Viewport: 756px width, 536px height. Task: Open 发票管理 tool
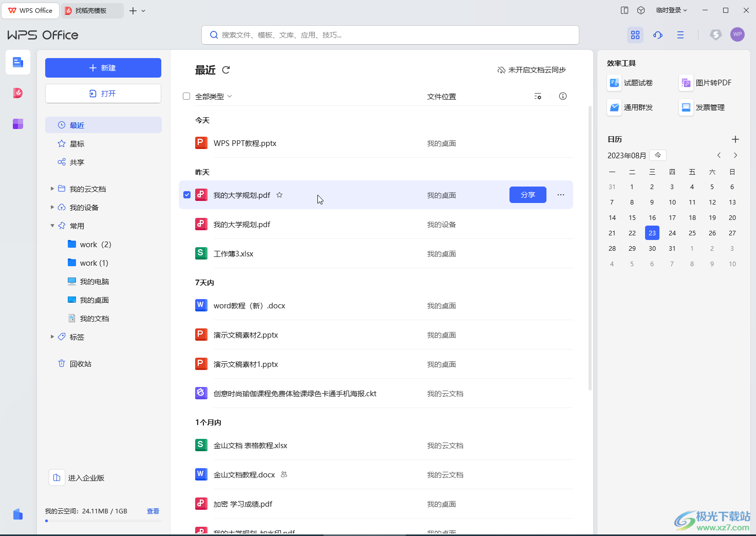[x=702, y=107]
